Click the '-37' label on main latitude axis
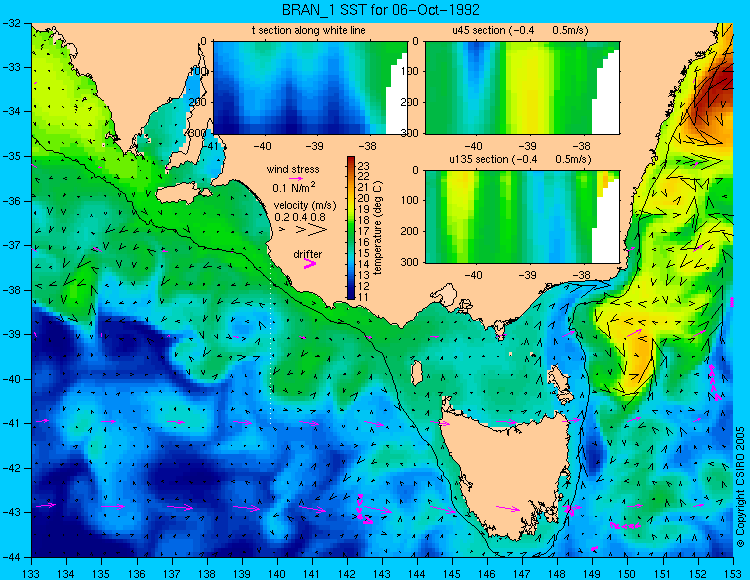 (x=11, y=245)
